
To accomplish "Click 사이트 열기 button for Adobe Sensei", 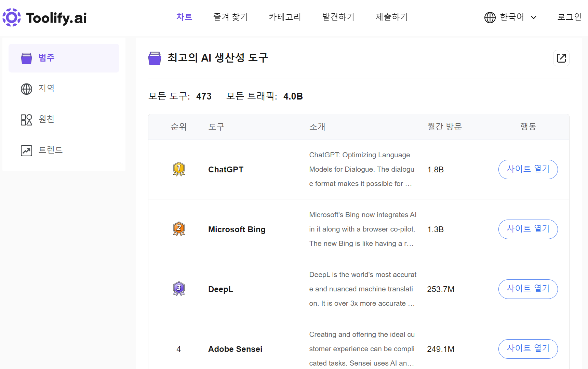I will pos(528,349).
